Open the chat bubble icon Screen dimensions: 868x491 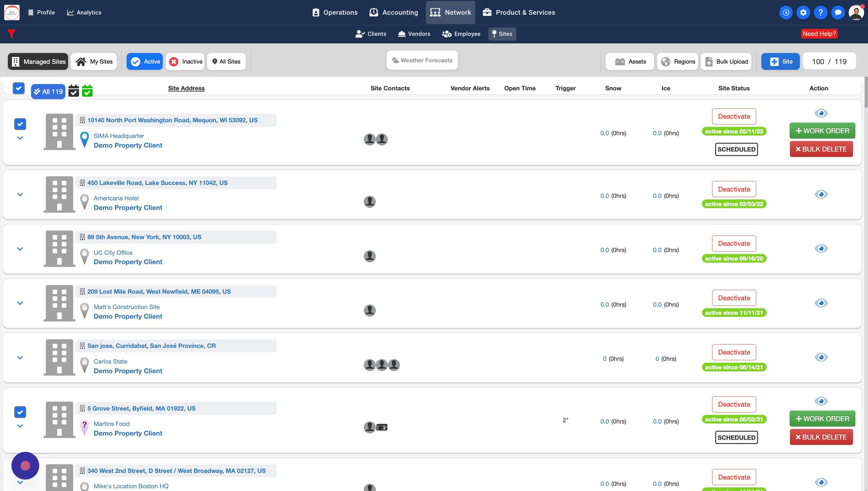coord(838,12)
